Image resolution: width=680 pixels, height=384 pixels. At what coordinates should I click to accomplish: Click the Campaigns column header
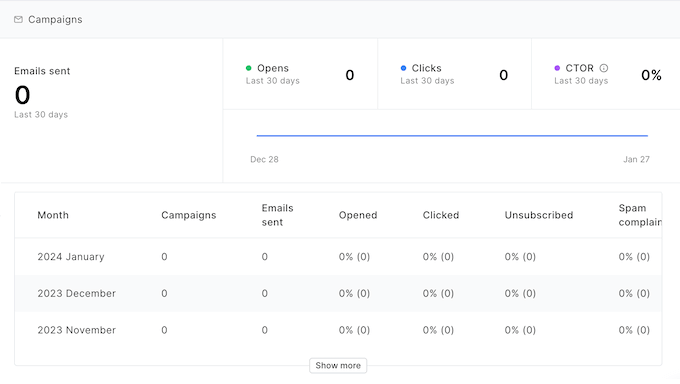(189, 215)
